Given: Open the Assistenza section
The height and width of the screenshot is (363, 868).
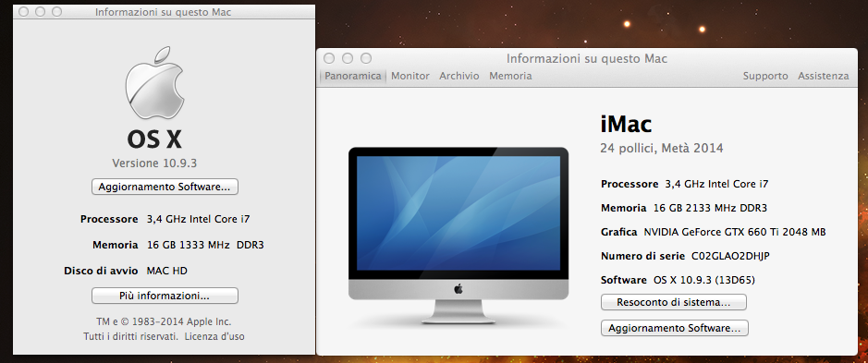Looking at the screenshot, I should (x=823, y=76).
